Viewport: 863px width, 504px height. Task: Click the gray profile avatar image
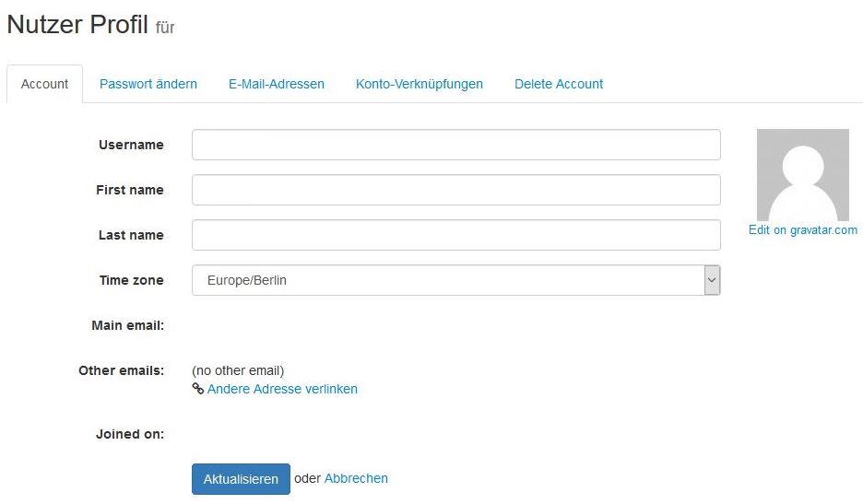802,175
